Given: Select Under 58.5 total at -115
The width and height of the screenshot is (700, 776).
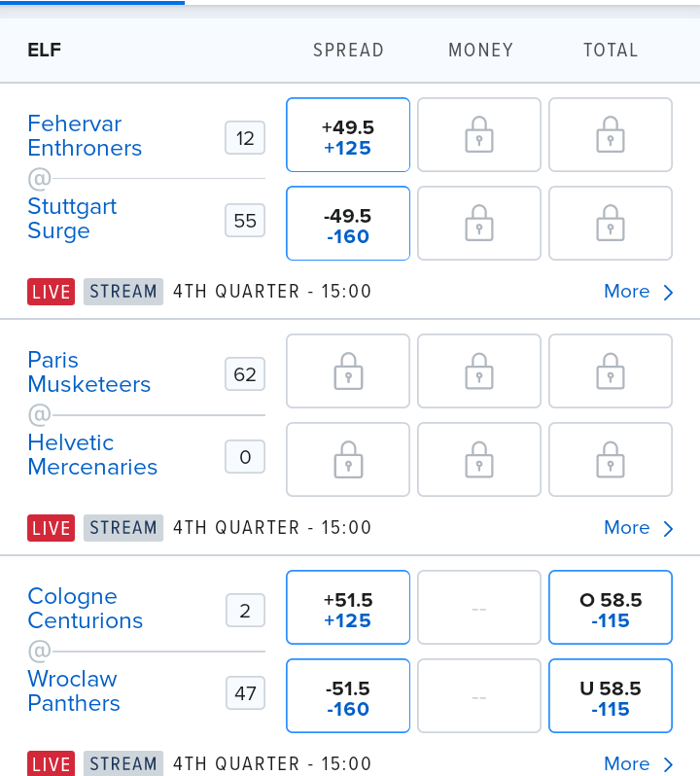Looking at the screenshot, I should [x=610, y=696].
